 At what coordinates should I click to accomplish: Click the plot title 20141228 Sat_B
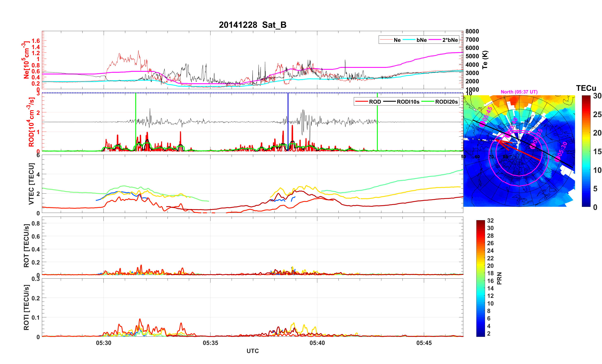pos(252,25)
